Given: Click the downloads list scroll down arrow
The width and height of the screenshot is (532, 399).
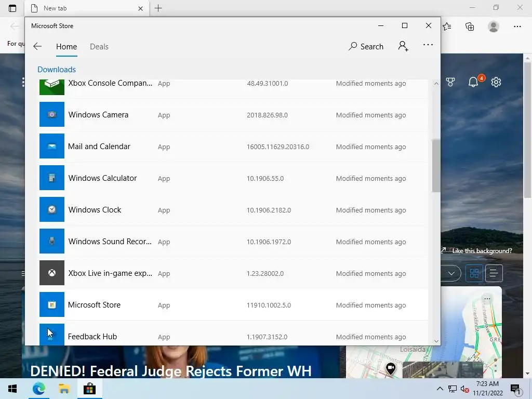Looking at the screenshot, I should (x=436, y=341).
